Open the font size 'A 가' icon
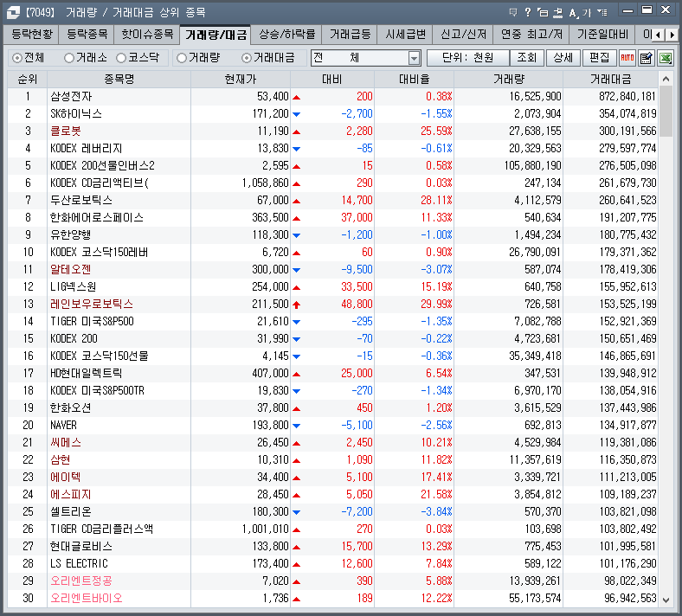682x616 pixels. [x=580, y=13]
